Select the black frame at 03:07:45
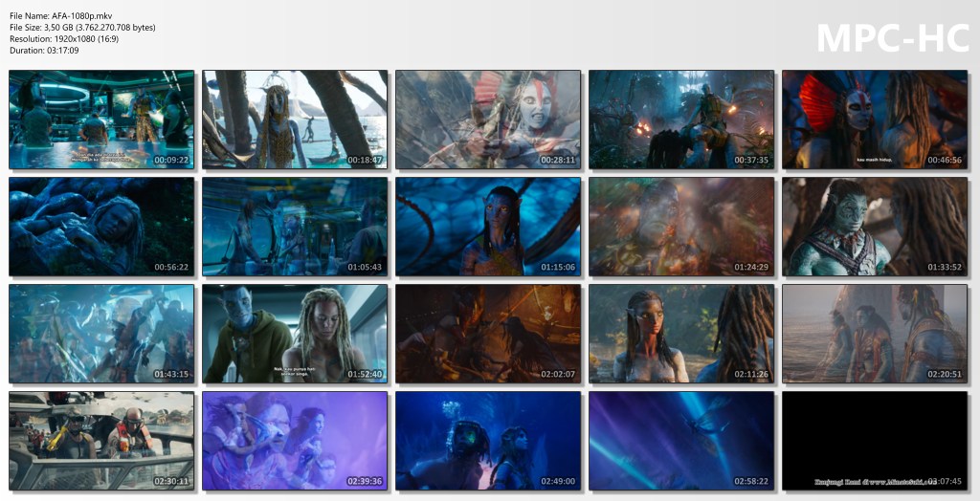This screenshot has width=980, height=501. pos(874,430)
